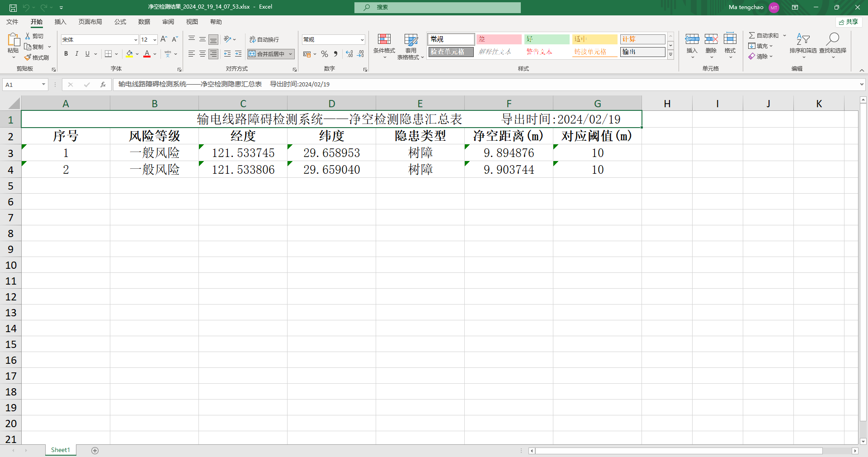Screen dimensions: 868x457
Task: Click the Insert cells icon
Action: (692, 39)
